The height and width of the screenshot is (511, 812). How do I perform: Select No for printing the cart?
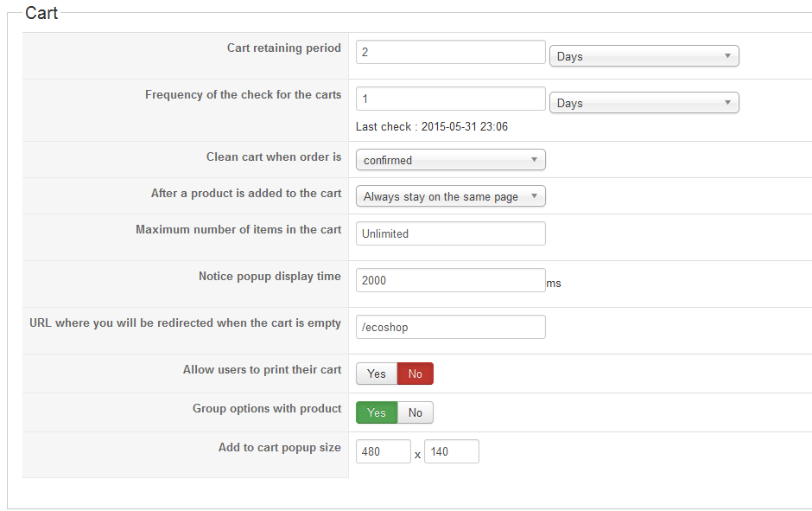416,374
